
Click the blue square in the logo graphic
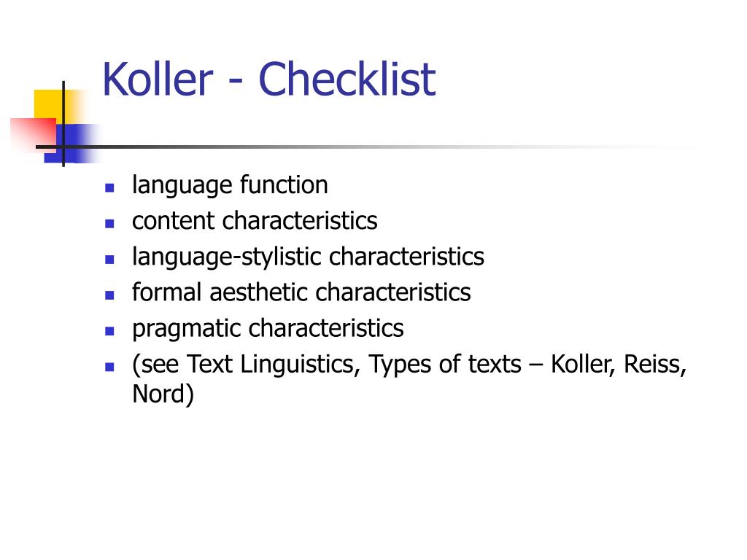click(x=71, y=143)
